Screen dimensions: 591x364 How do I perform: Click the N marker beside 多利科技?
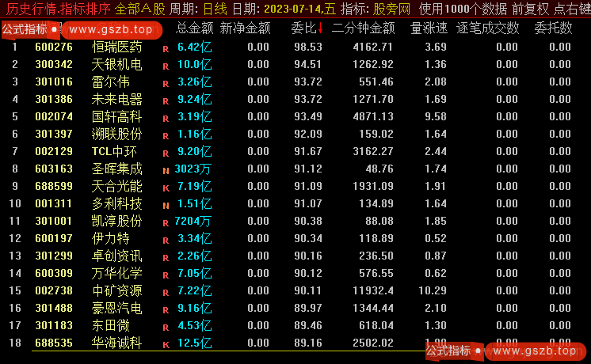coord(166,205)
